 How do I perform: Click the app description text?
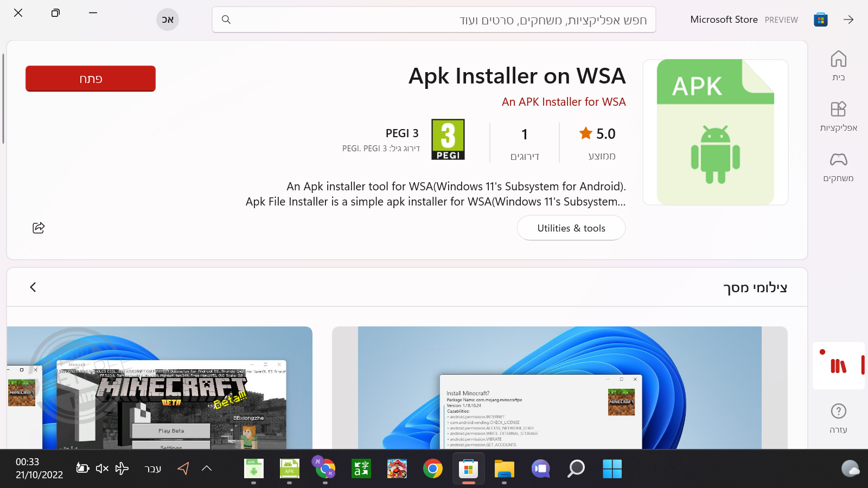[436, 194]
